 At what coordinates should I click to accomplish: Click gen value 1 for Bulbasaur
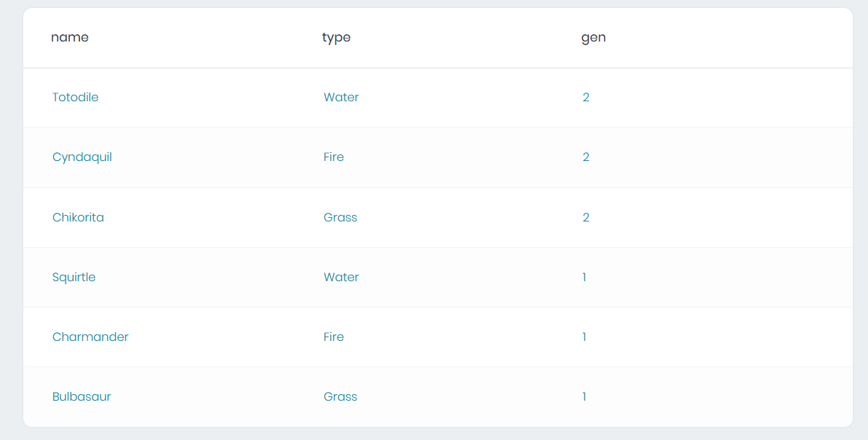pos(584,396)
